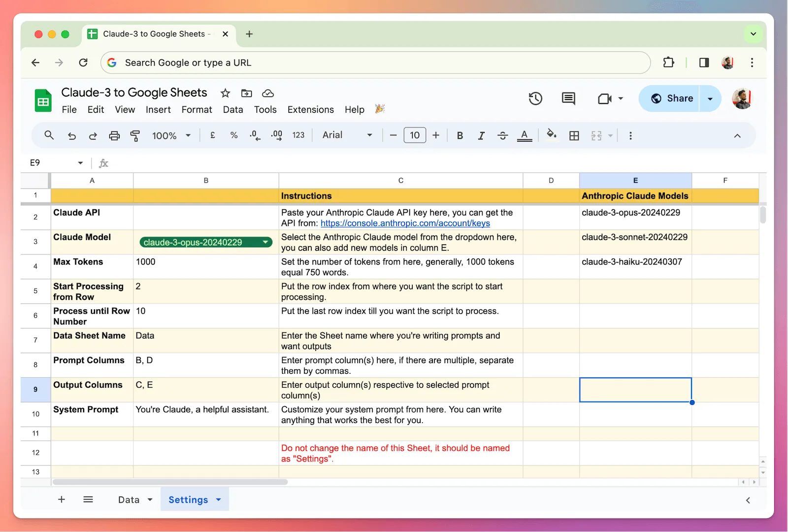The image size is (788, 532).
Task: Decrease font size with minus button
Action: pos(393,135)
